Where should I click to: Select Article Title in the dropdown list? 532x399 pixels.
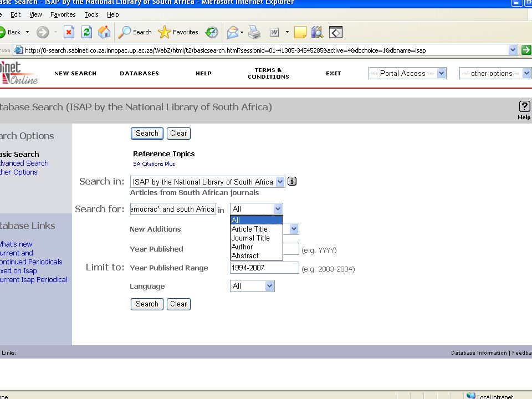(256, 229)
